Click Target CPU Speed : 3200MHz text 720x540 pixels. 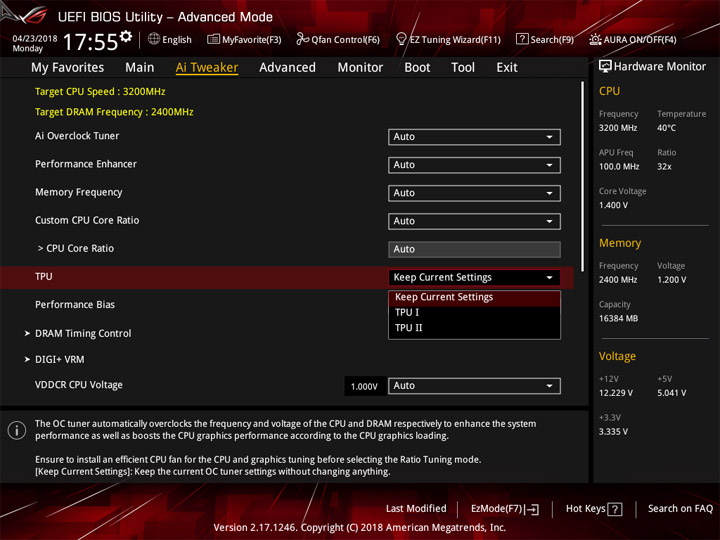[x=100, y=91]
